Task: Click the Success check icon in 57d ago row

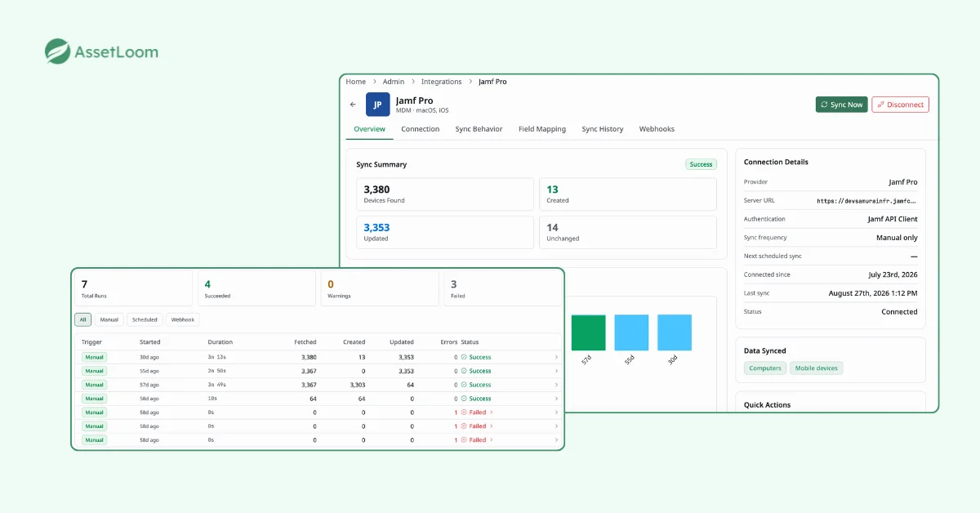Action: point(464,385)
